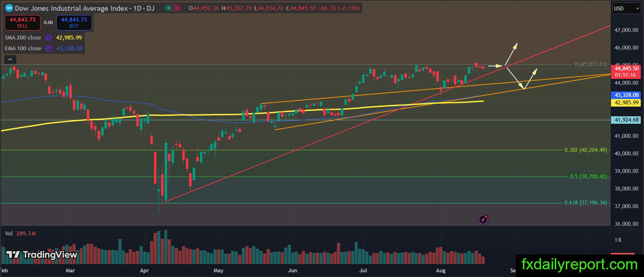Click the 36,000.00 price axis label

pos(626,224)
